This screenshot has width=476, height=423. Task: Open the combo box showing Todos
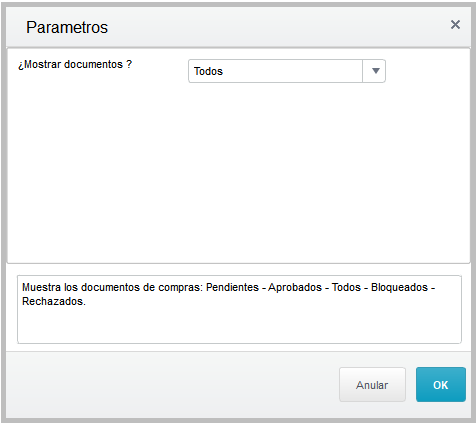[287, 71]
